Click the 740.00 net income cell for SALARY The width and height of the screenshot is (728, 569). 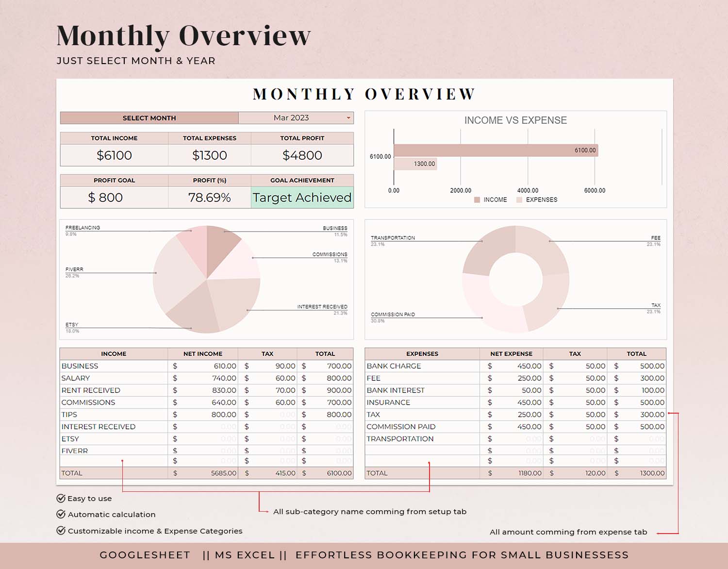[x=203, y=378]
